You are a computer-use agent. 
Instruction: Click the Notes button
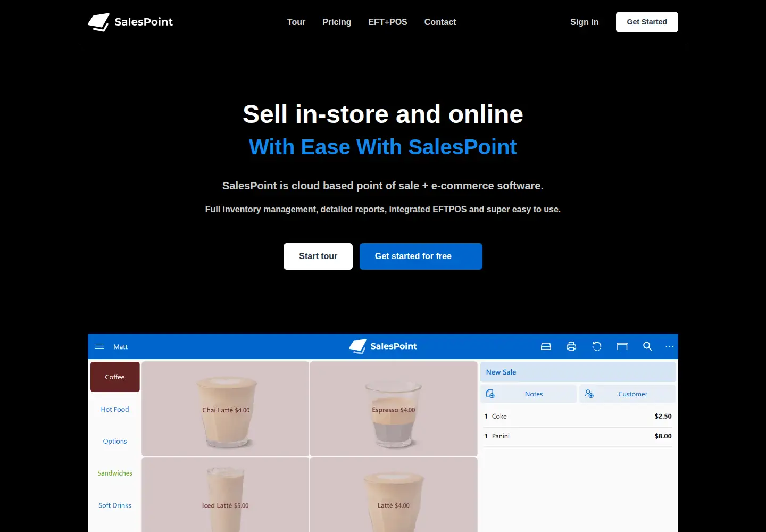tap(528, 394)
